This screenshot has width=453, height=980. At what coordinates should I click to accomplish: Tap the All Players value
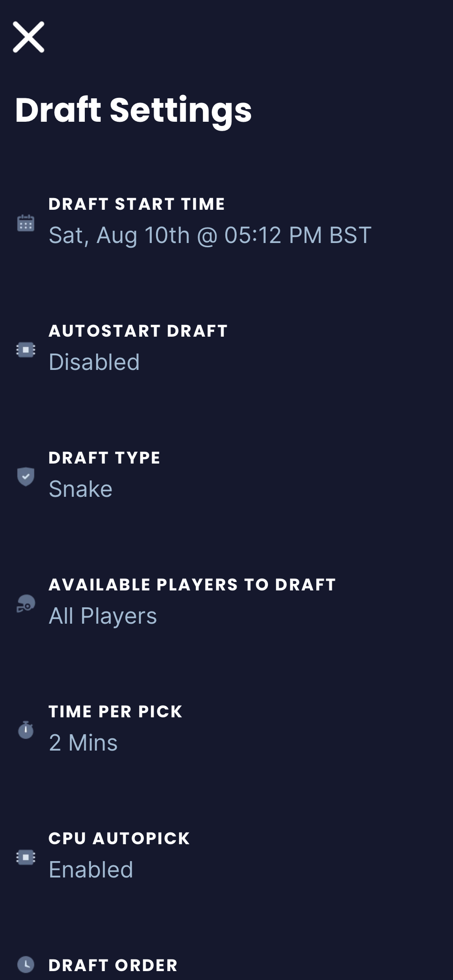tap(103, 616)
